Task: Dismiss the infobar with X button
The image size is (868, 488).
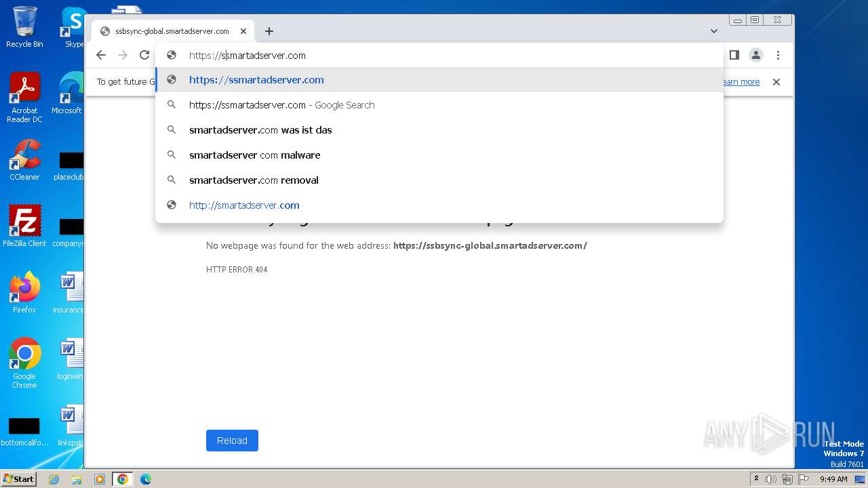Action: coord(776,82)
